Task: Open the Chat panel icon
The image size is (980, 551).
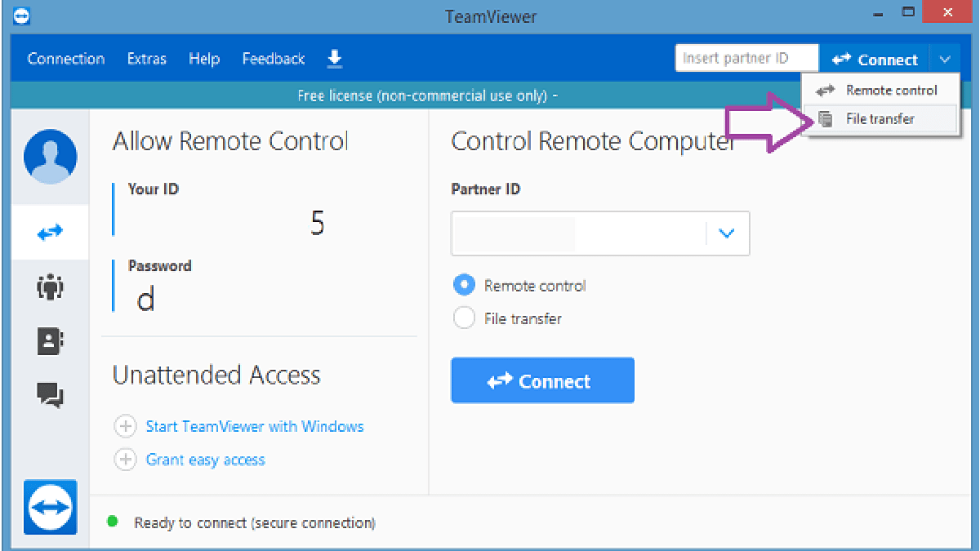Action: 50,395
